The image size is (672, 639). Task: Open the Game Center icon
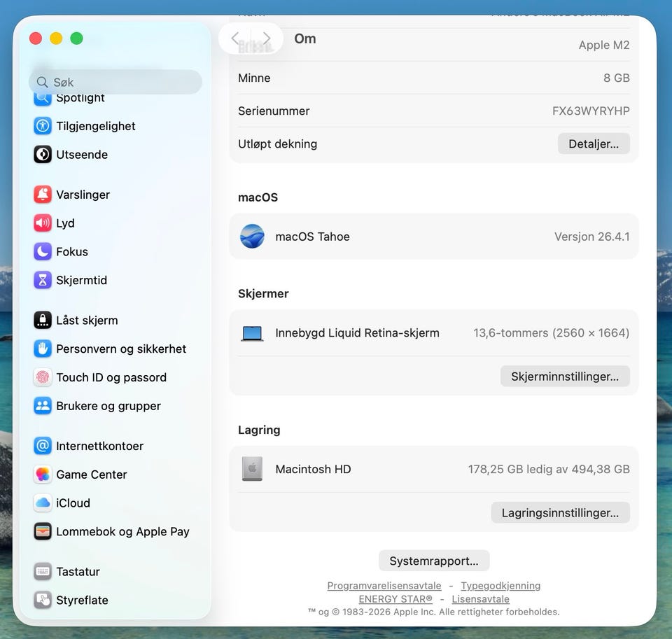coord(43,475)
